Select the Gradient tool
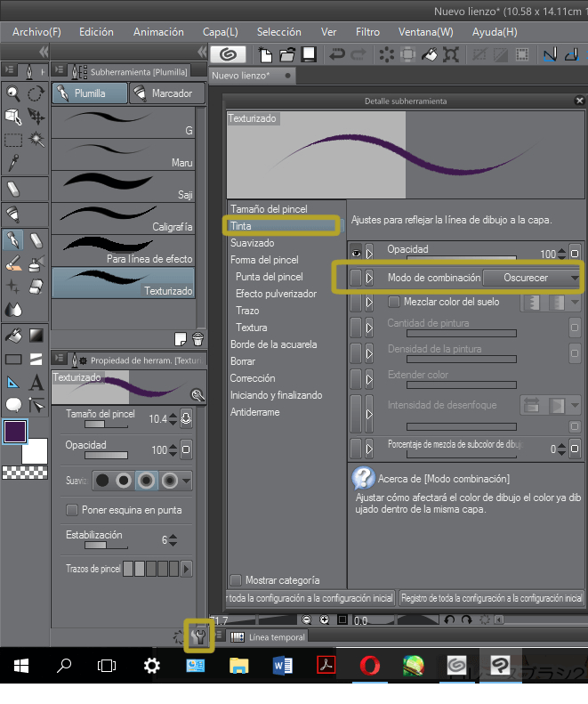The width and height of the screenshot is (588, 704). (x=36, y=336)
